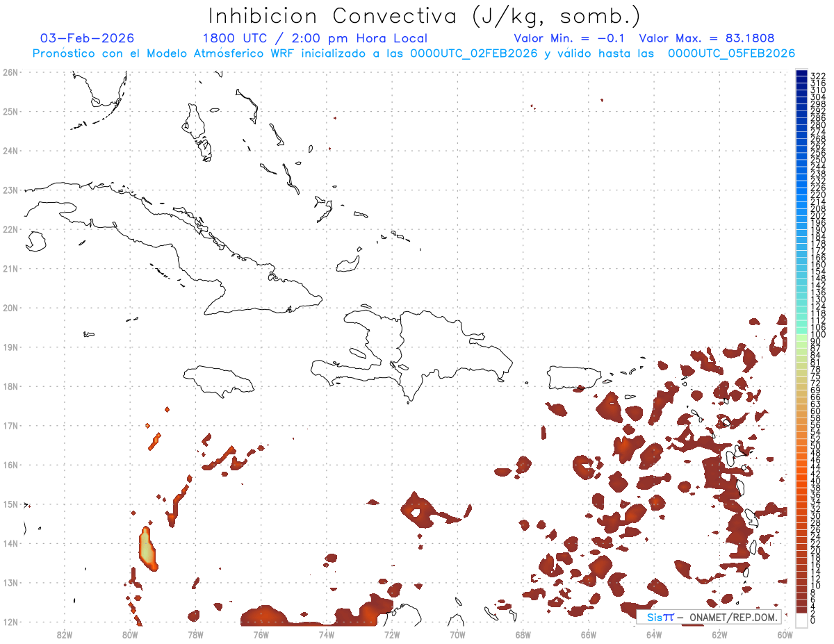Click the '202' color scale value

(818, 215)
